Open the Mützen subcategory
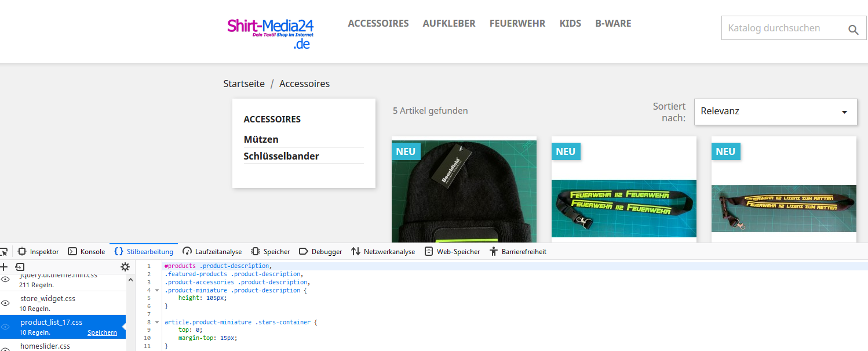Viewport: 868px width, 351px height. pos(261,139)
